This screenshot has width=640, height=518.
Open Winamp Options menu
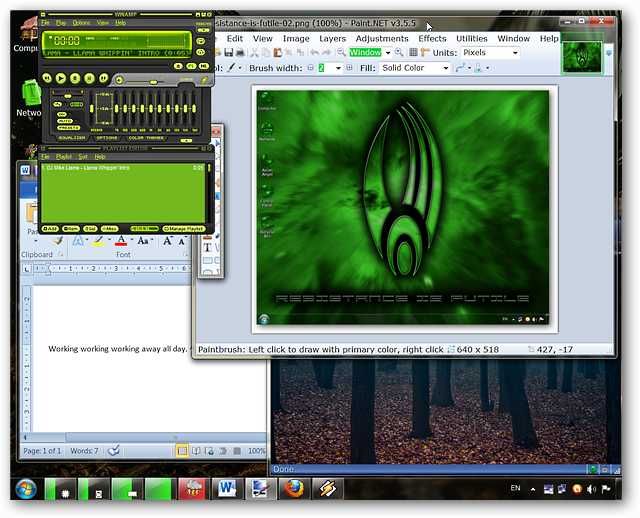(x=81, y=22)
